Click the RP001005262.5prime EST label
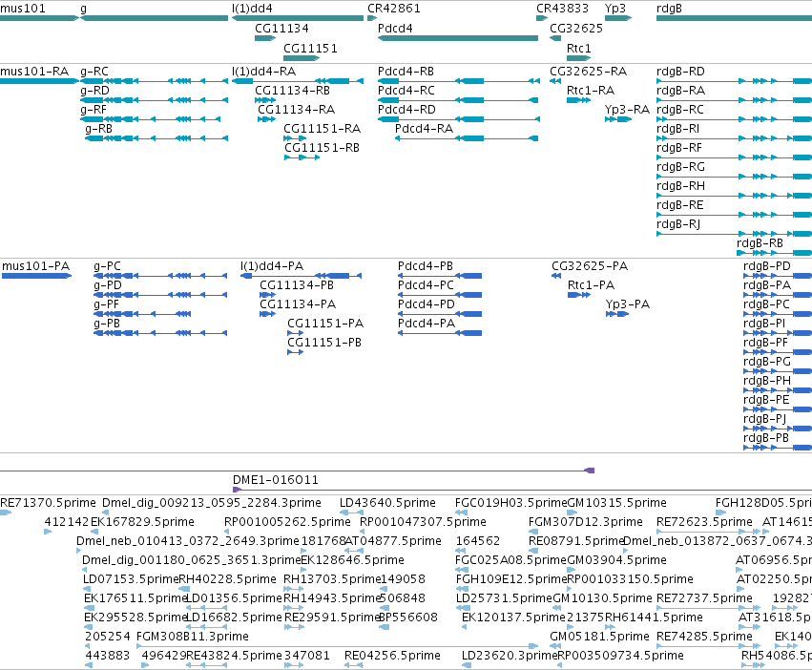This screenshot has height=670, width=812. [x=287, y=522]
